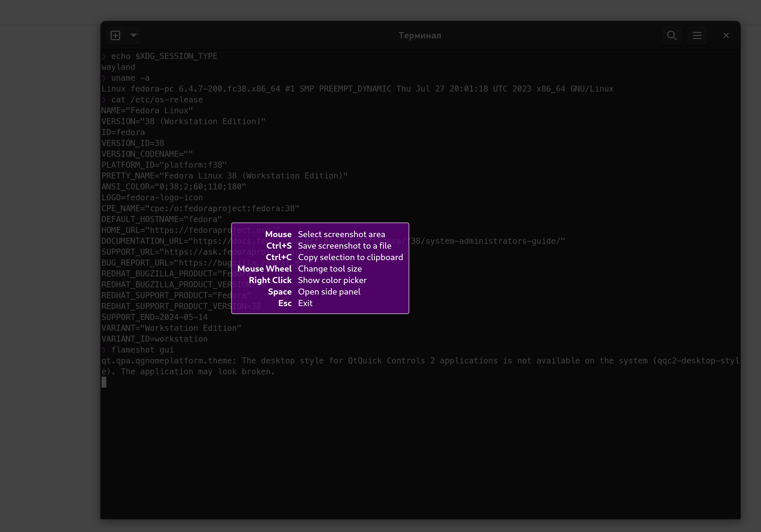This screenshot has width=761, height=532.
Task: Click 'Show color picker' hint
Action: 332,280
